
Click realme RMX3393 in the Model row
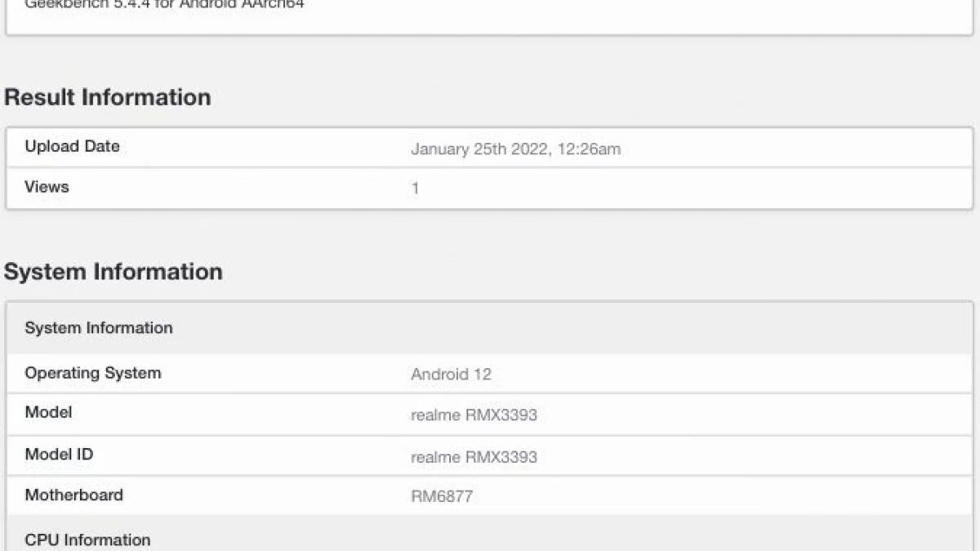click(474, 415)
